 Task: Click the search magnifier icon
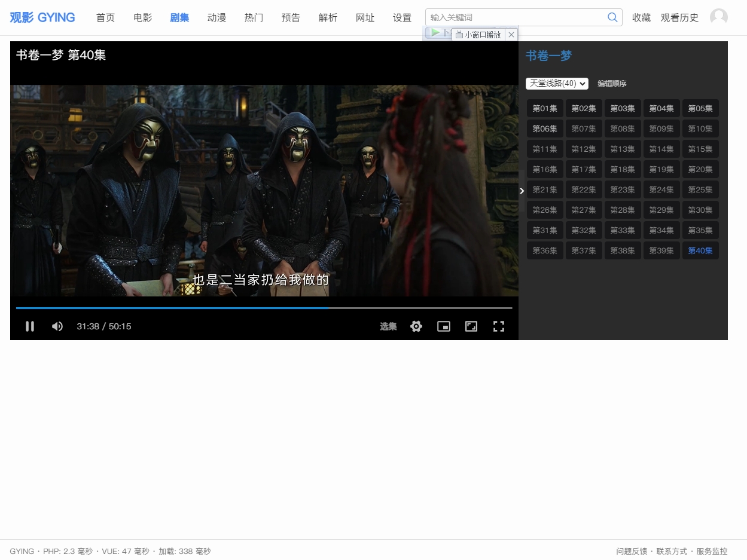pos(612,17)
